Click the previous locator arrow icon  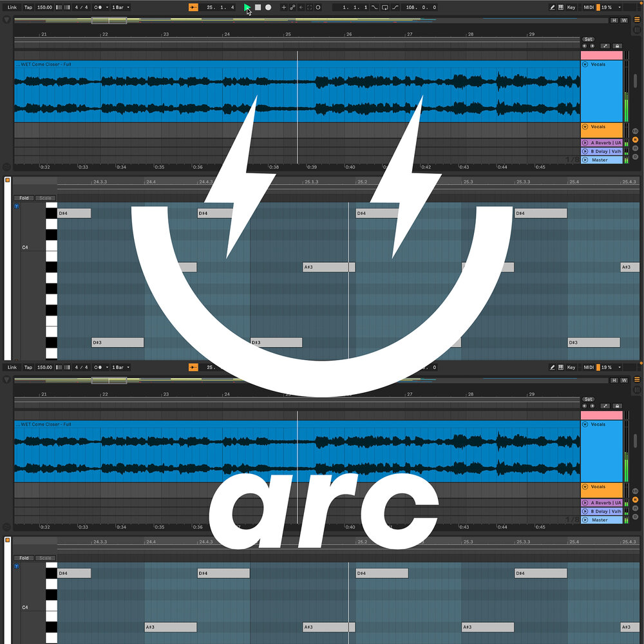[584, 46]
